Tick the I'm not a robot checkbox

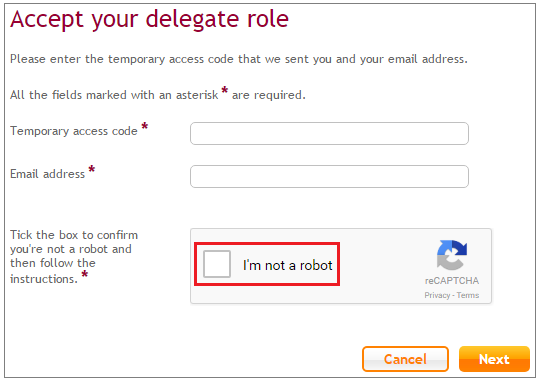(217, 264)
